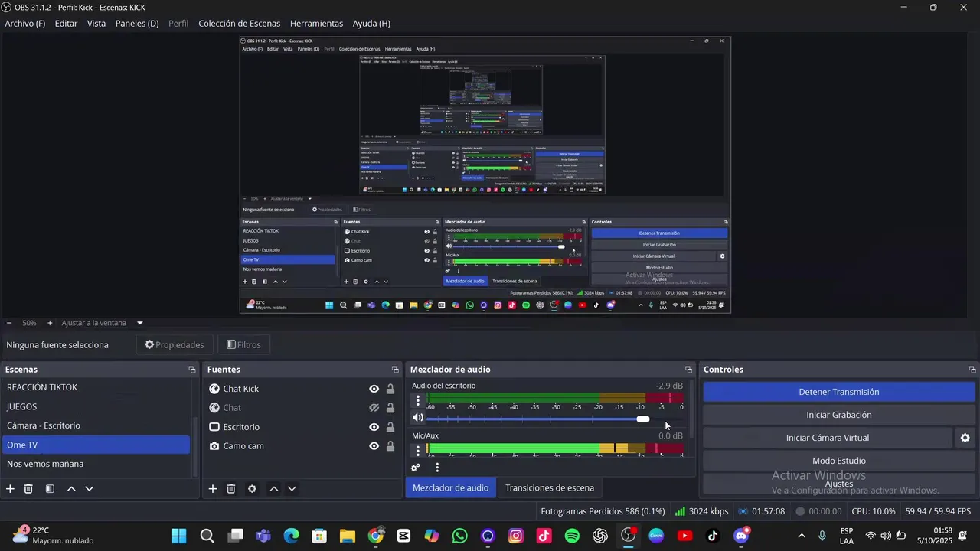Viewport: 980px width, 551px height.
Task: Mute Audio del escritorio speaker icon
Action: pos(418,418)
